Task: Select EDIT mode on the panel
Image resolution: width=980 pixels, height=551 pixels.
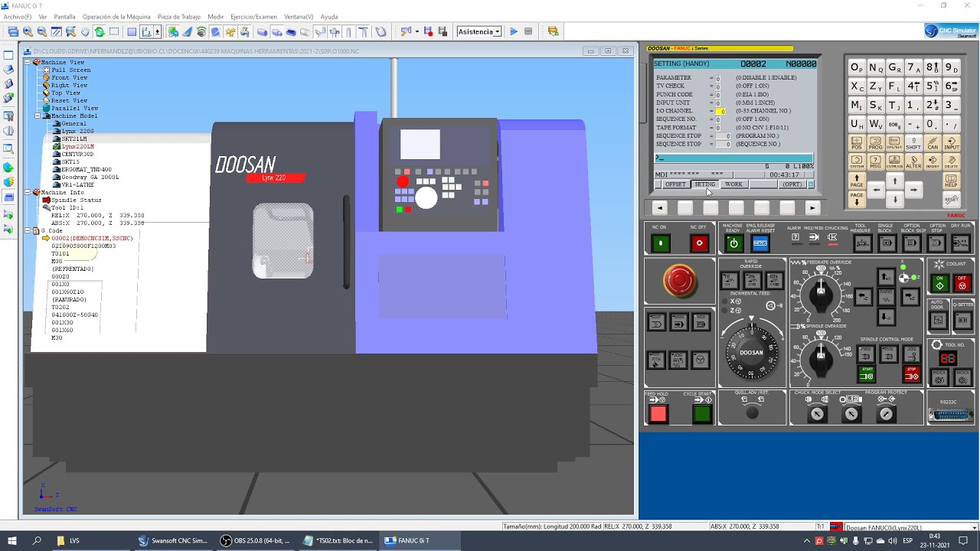Action: 656,323
